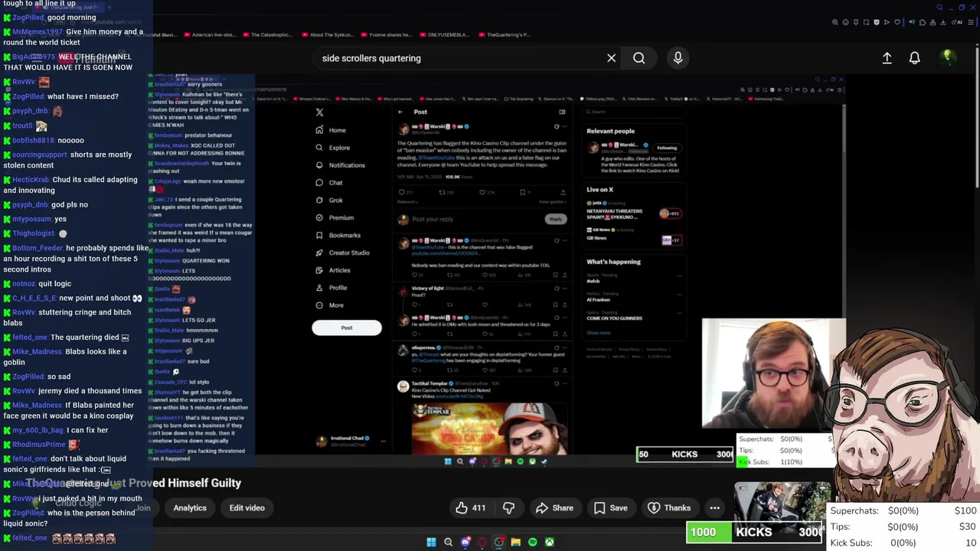Open the browser emoji toolbar icon
The width and height of the screenshot is (980, 551).
click(x=845, y=22)
